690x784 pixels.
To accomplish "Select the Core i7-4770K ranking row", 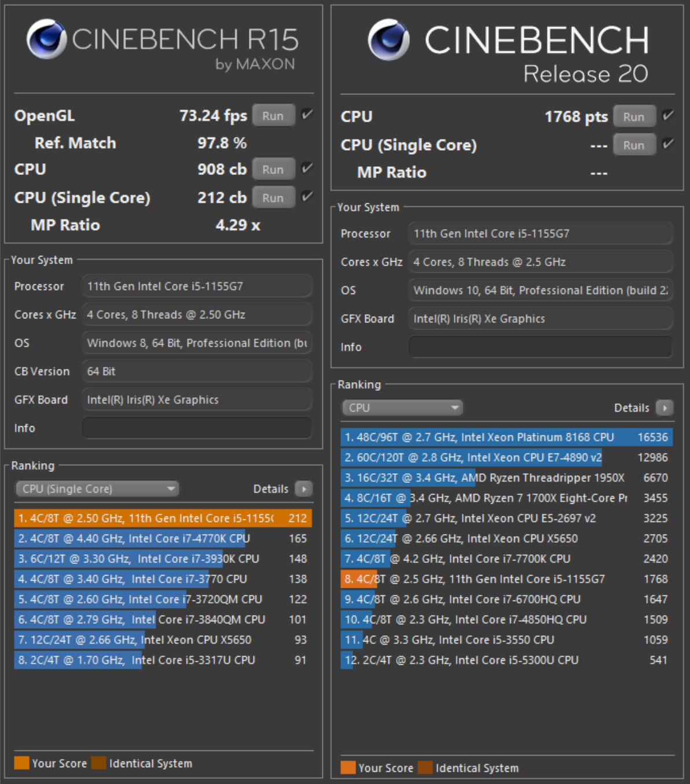I will tap(163, 538).
